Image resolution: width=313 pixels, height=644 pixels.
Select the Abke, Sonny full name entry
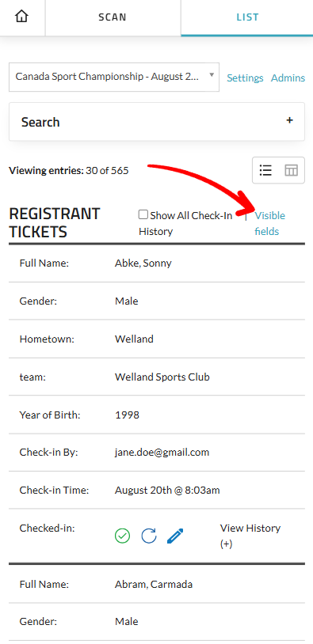(143, 263)
